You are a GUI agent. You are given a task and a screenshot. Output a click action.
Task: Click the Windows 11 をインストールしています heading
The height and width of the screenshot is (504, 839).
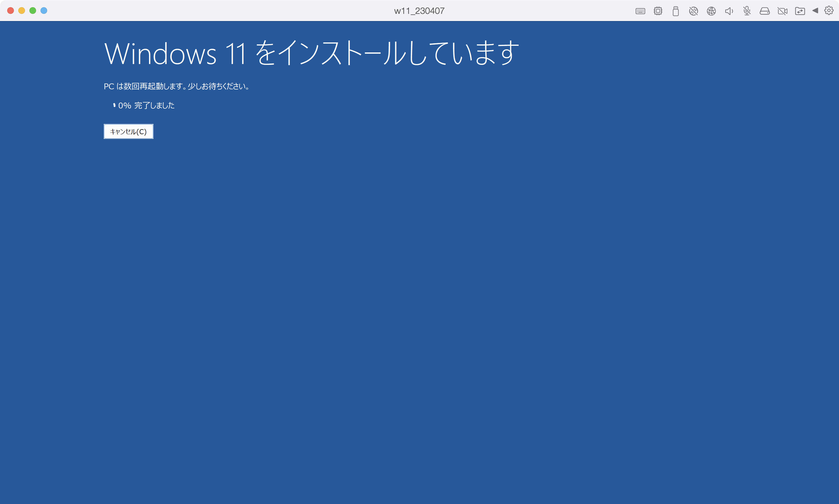pyautogui.click(x=312, y=53)
